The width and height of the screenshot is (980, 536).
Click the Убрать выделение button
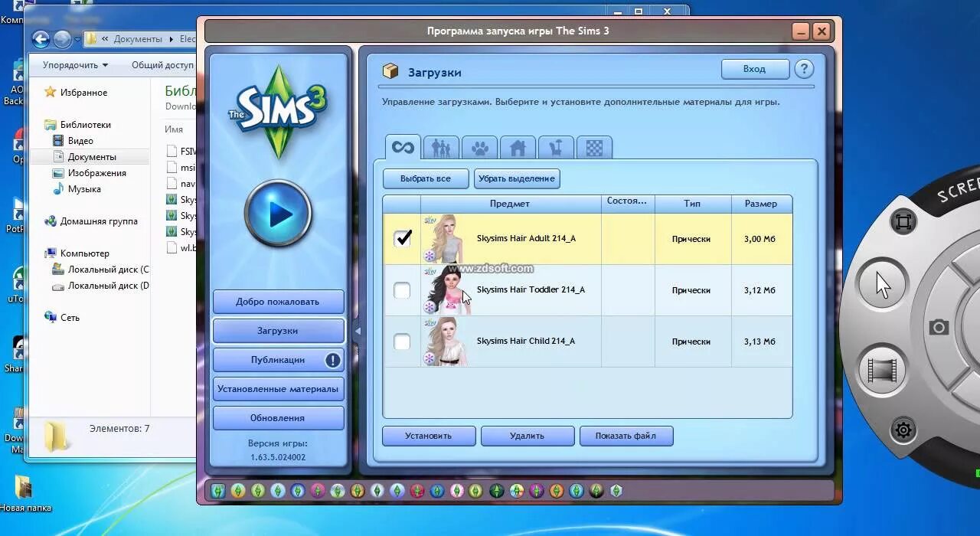[517, 178]
